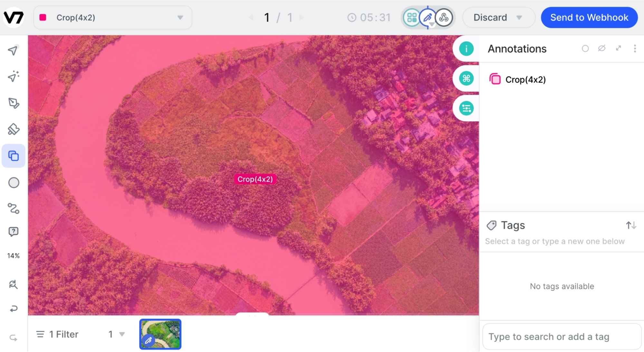644x352 pixels.
Task: Expand the Discard options dropdown
Action: pos(519,17)
